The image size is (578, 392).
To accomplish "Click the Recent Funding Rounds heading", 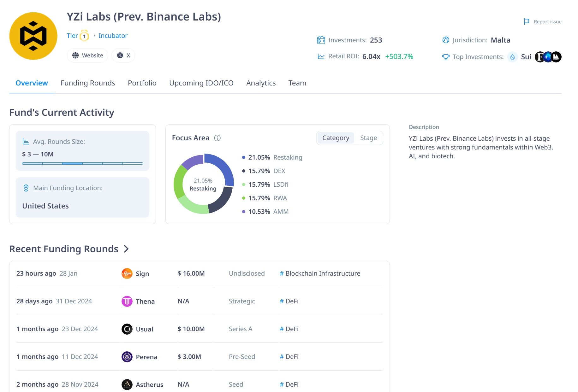I will (64, 249).
